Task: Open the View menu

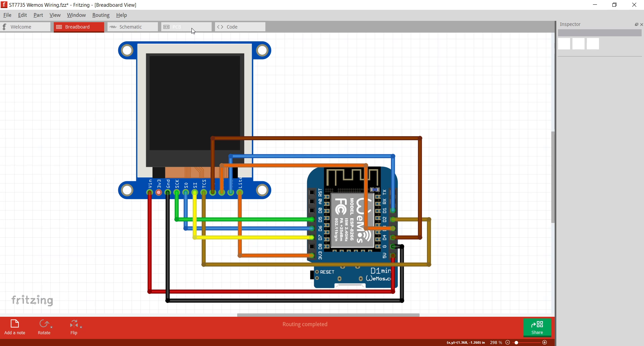Action: tap(55, 15)
